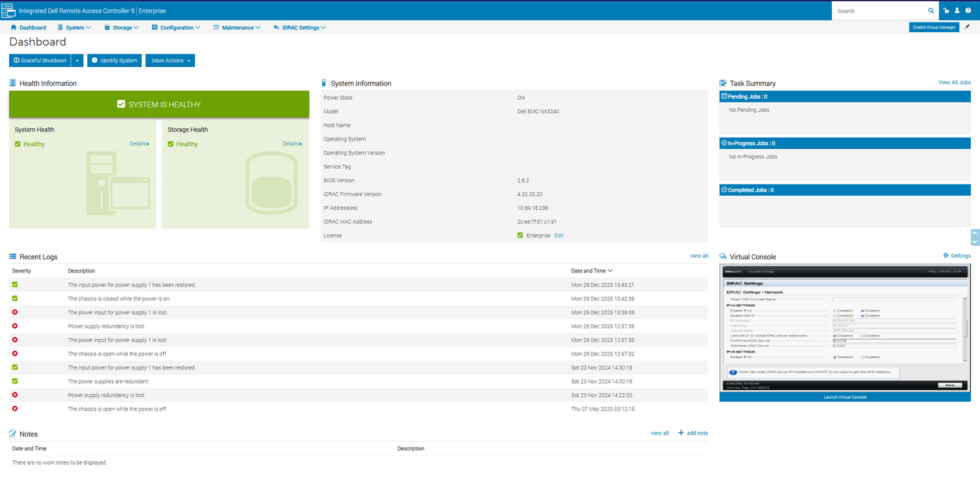Click the Recent Logs list icon
This screenshot has height=489, width=980.
pyautogui.click(x=13, y=257)
